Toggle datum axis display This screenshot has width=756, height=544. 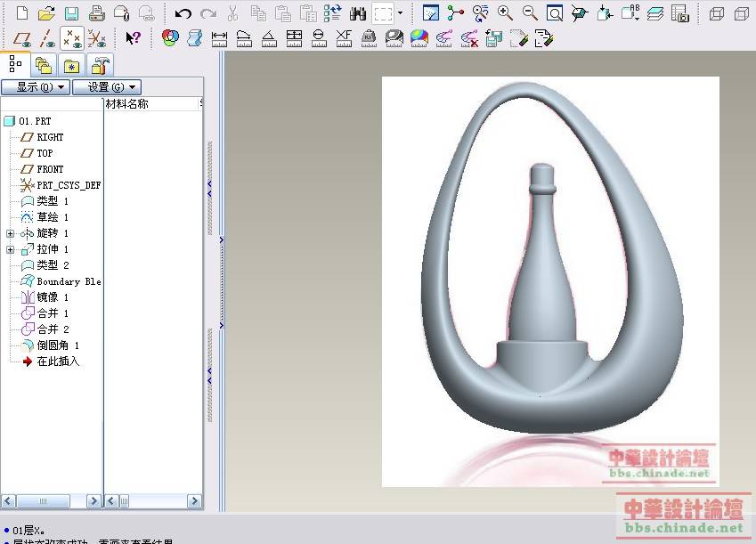click(47, 38)
